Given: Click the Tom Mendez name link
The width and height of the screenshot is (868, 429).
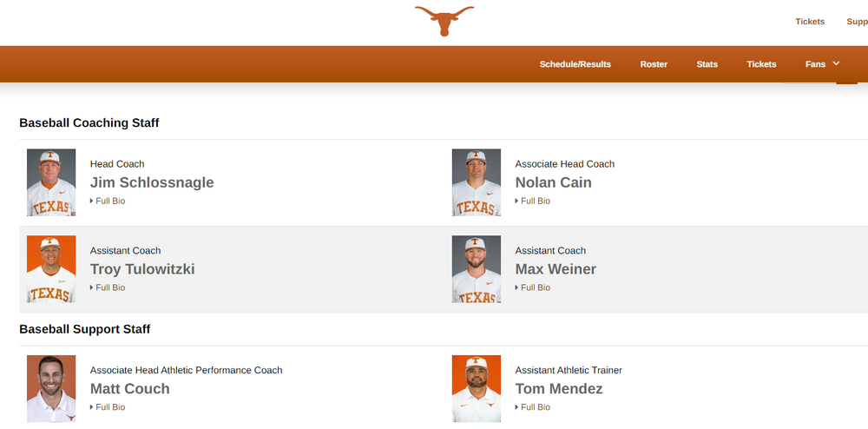Looking at the screenshot, I should click(558, 389).
